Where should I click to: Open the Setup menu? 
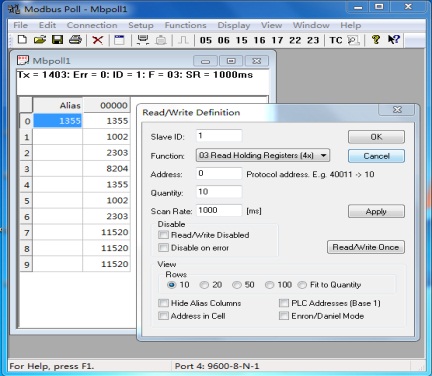[141, 25]
